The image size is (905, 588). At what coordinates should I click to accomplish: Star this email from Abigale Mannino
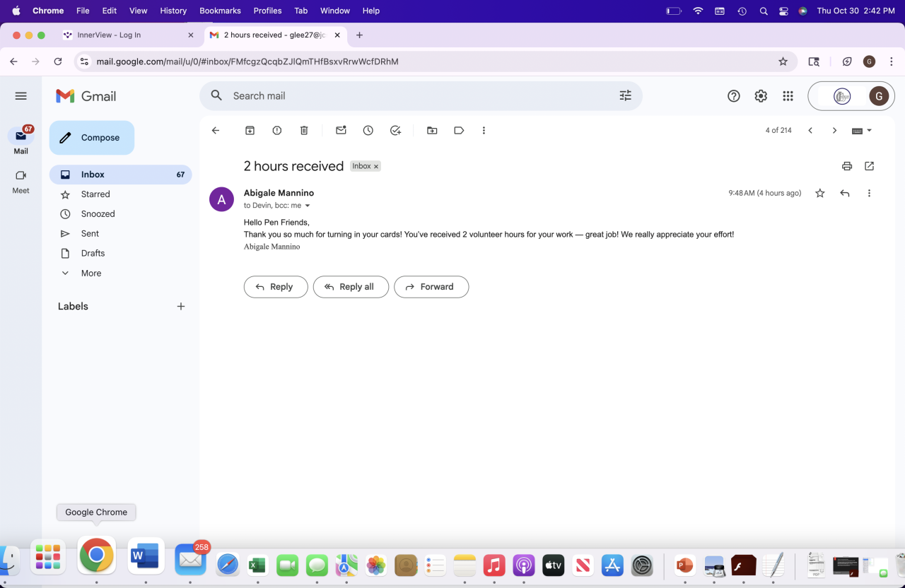pos(820,193)
